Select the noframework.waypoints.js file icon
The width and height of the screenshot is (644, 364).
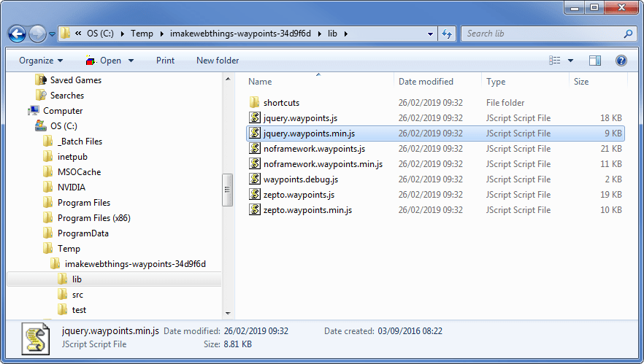pyautogui.click(x=255, y=148)
